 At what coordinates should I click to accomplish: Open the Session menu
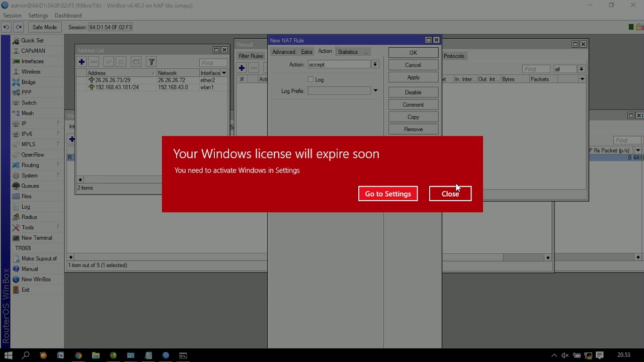click(x=12, y=16)
